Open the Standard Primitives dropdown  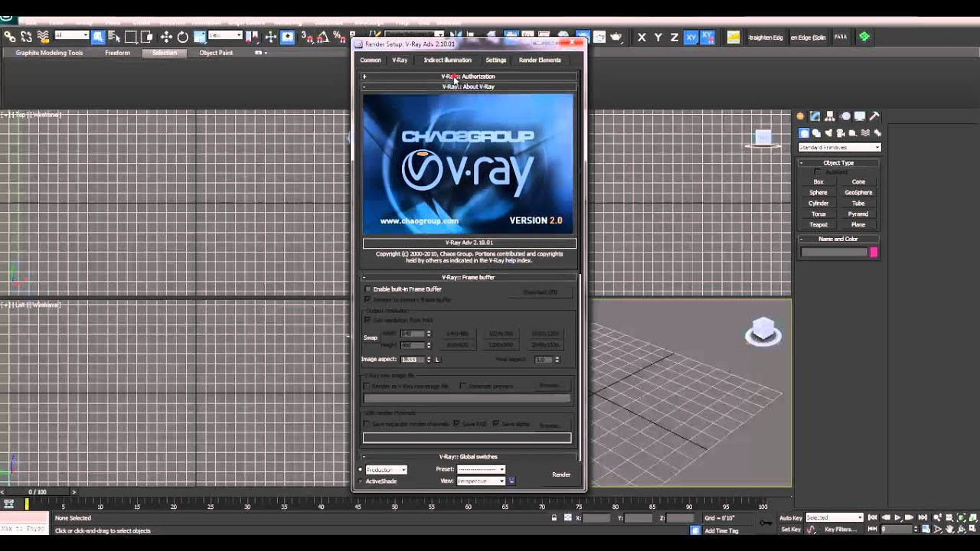tap(839, 147)
